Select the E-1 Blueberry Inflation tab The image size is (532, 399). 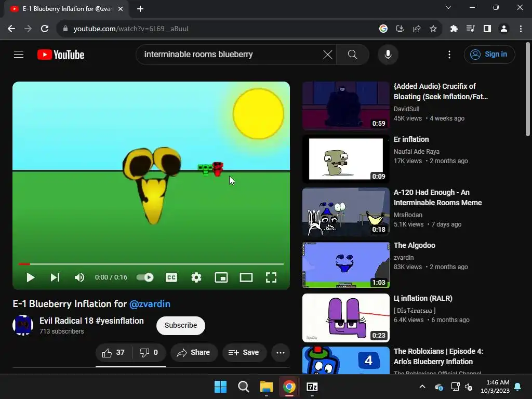click(x=67, y=9)
